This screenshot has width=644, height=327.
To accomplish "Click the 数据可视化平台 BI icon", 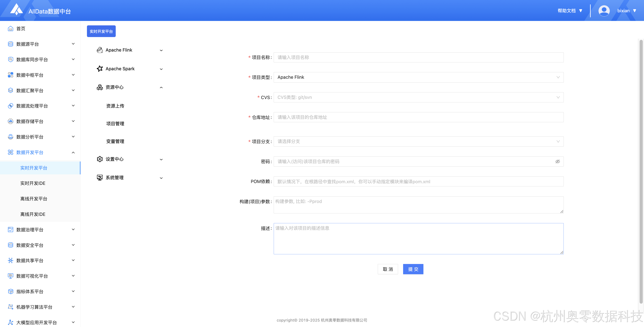I will [x=10, y=276].
